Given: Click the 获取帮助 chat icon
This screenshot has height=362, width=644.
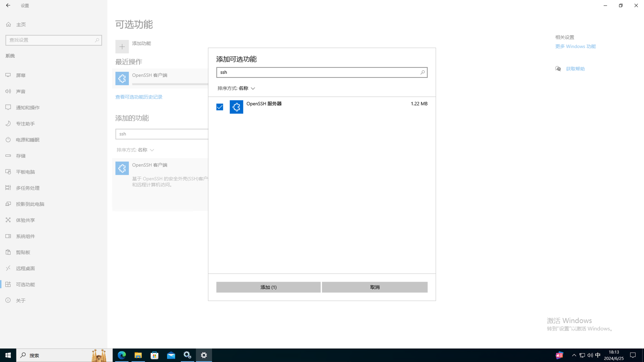Looking at the screenshot, I should (x=558, y=69).
